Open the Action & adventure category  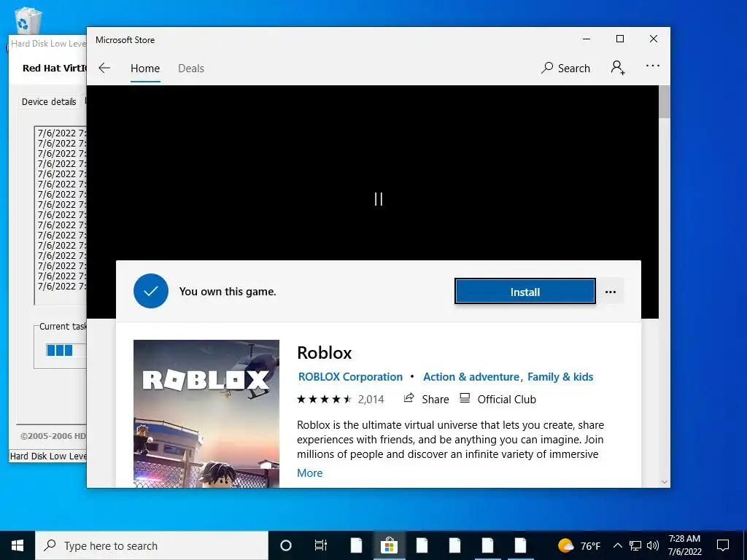471,377
